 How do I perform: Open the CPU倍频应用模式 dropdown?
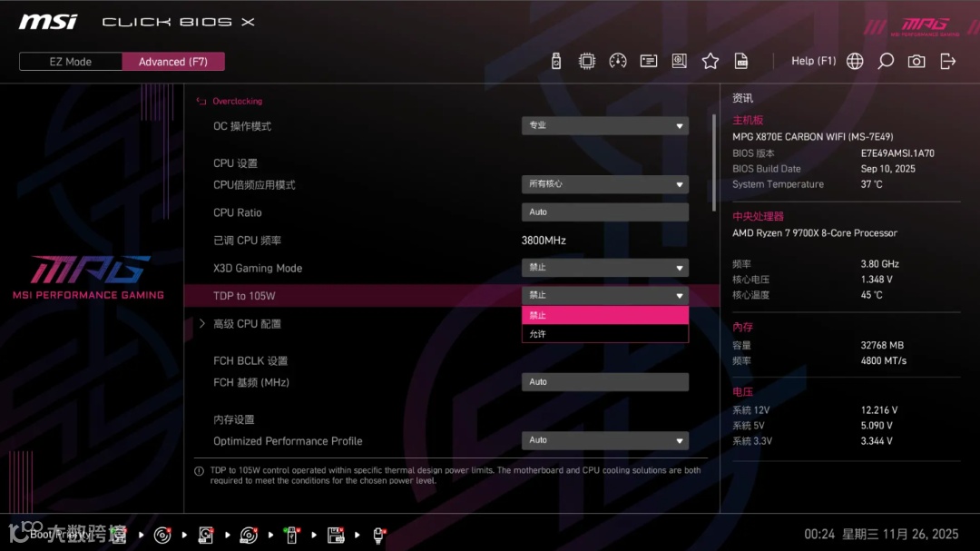[x=605, y=184]
